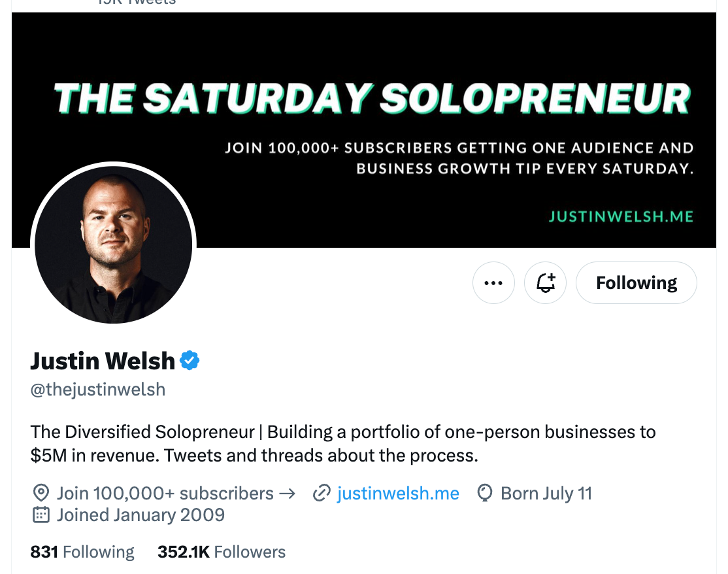Image resolution: width=728 pixels, height=574 pixels.
Task: Click the Justin Welsh display name
Action: (103, 360)
